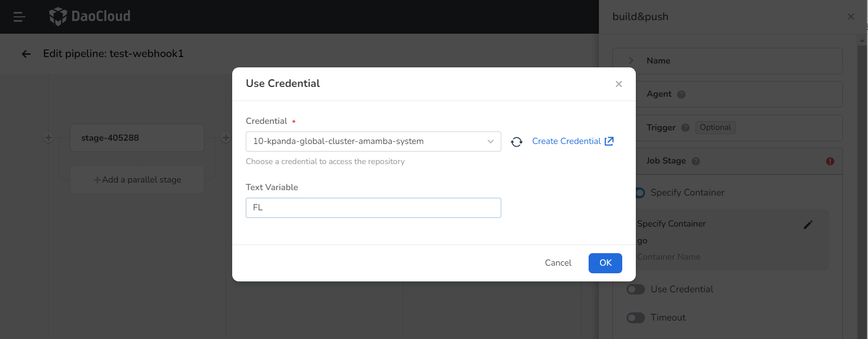Image resolution: width=868 pixels, height=339 pixels.
Task: Open the hamburger navigation menu
Action: 20,17
